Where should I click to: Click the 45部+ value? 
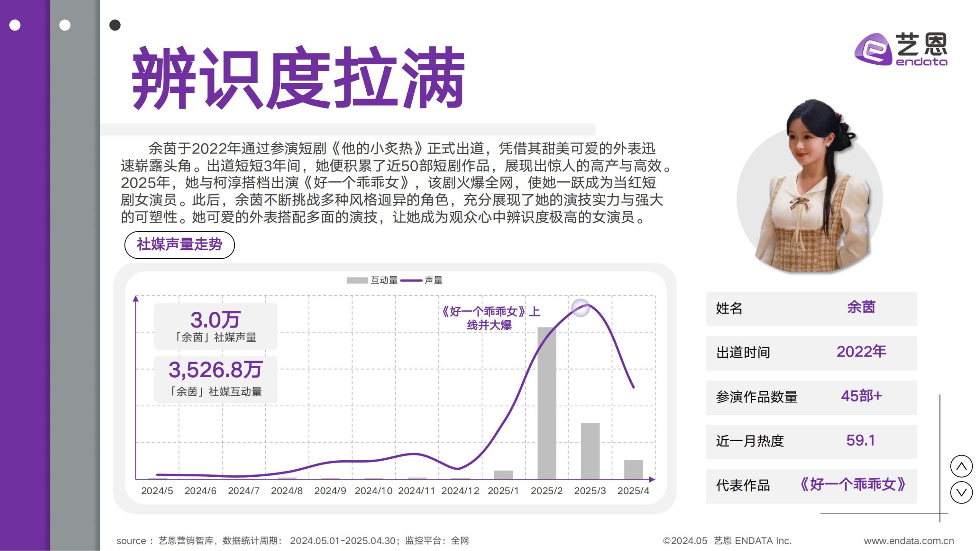click(x=861, y=396)
